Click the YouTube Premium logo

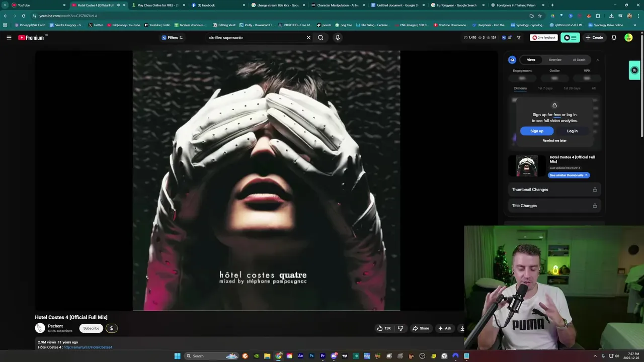pos(31,38)
